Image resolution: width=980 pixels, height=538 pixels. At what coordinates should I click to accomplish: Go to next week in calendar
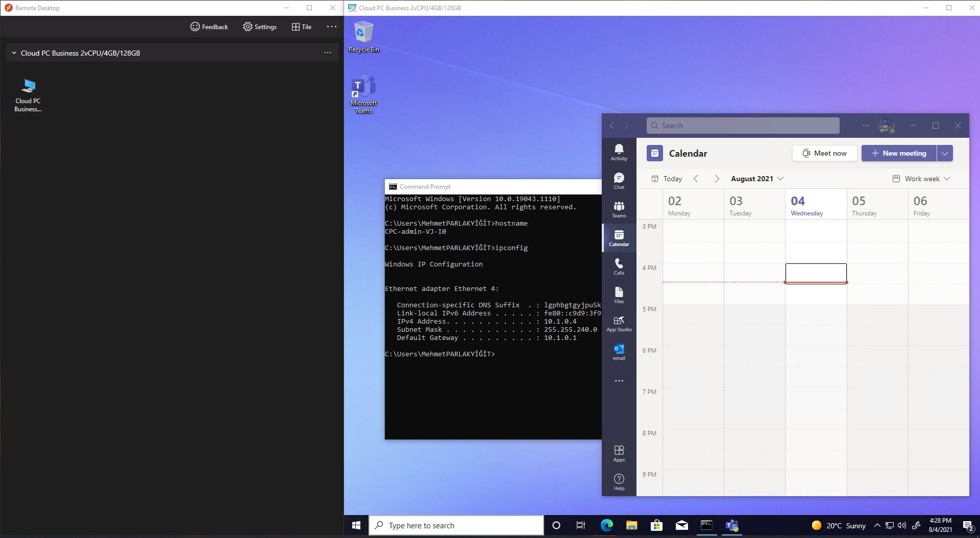(x=717, y=179)
